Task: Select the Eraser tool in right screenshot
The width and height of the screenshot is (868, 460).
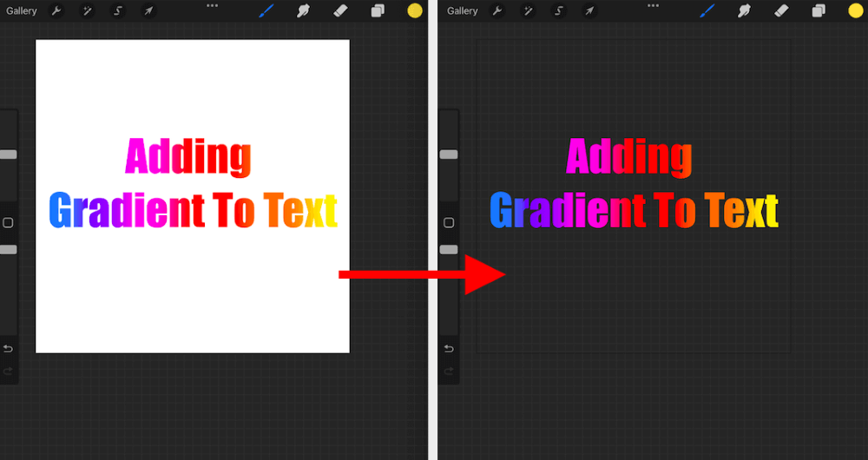Action: click(781, 10)
